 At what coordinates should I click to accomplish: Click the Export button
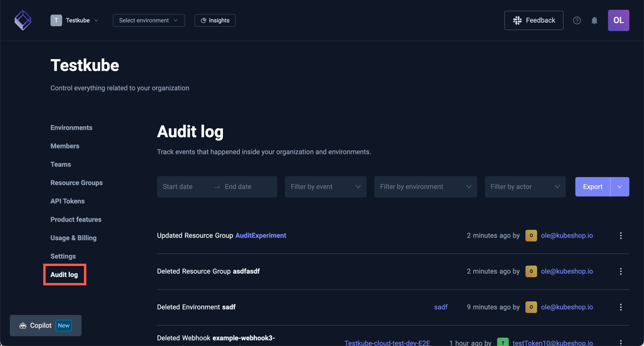pos(592,186)
